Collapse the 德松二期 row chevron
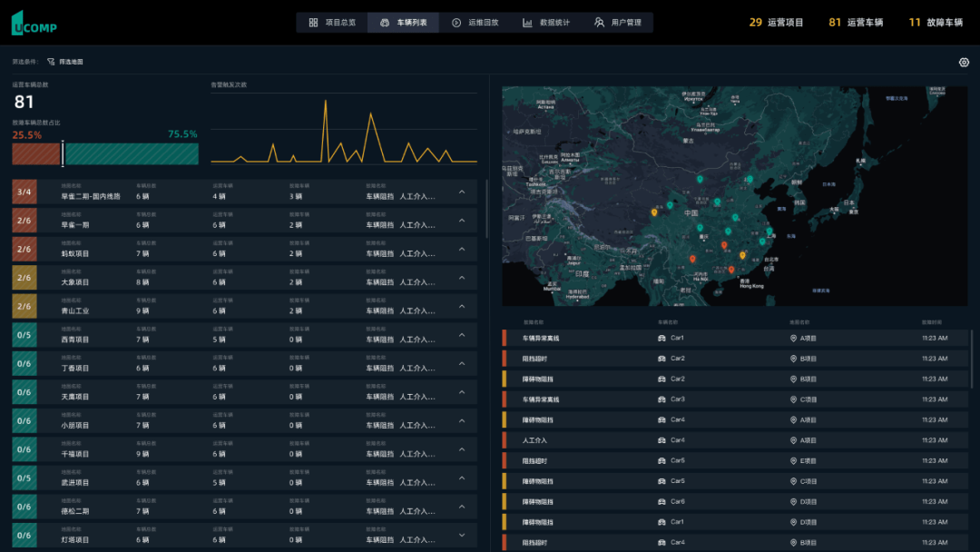 [x=462, y=507]
